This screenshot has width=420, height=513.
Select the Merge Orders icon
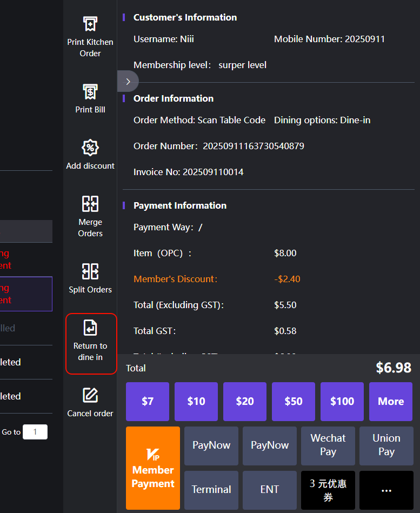(90, 204)
